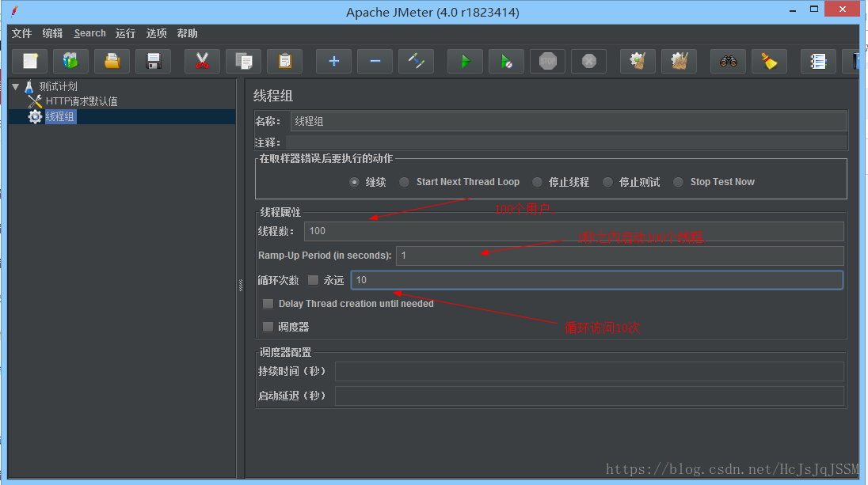Click the JMeter feather icon in title bar
This screenshot has width=868, height=485.
coord(14,11)
